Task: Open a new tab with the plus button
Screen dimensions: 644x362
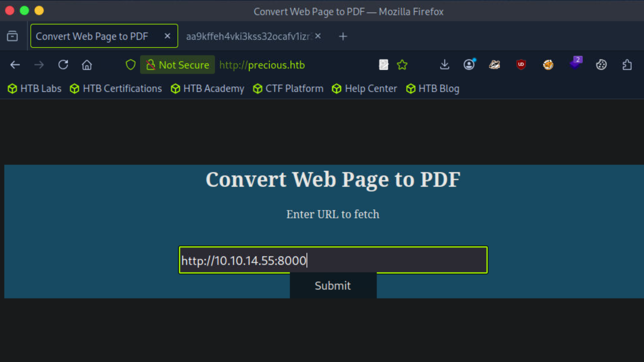Action: 343,37
